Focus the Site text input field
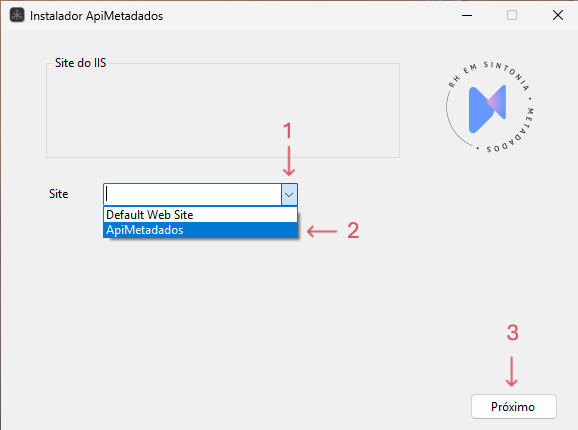The width and height of the screenshot is (578, 430). click(x=192, y=195)
